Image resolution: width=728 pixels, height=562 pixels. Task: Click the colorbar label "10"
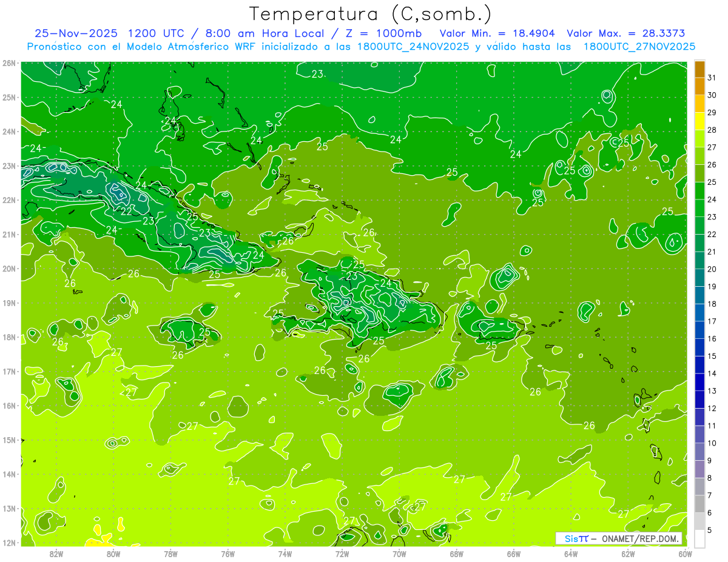point(712,443)
